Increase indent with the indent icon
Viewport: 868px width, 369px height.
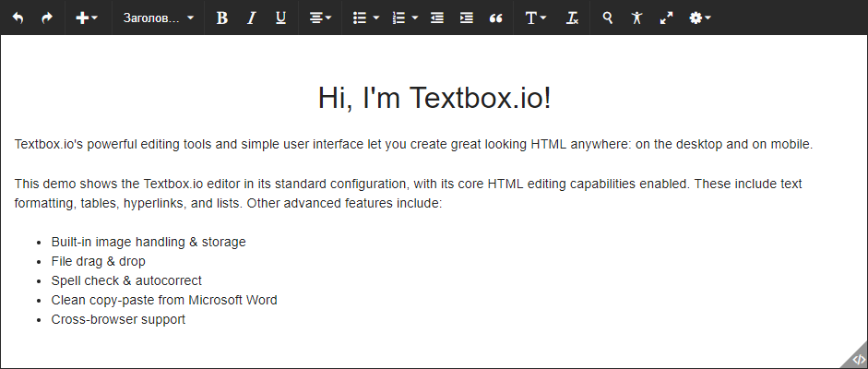click(467, 18)
